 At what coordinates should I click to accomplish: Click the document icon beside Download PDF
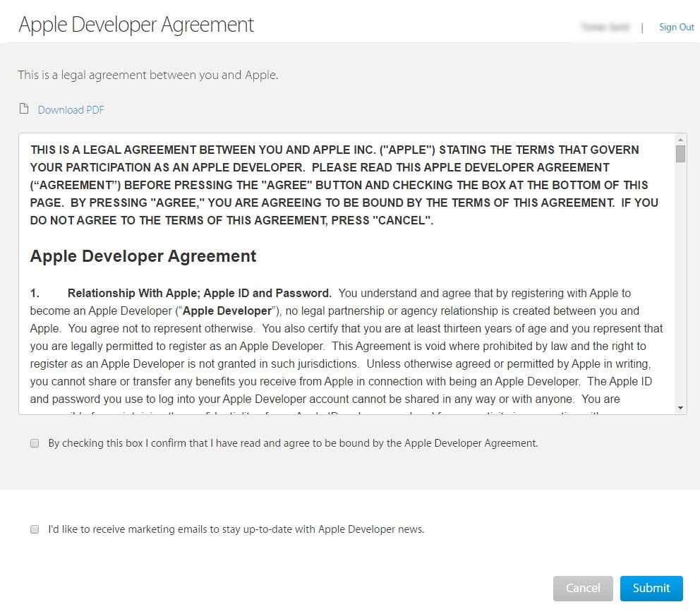click(x=24, y=109)
